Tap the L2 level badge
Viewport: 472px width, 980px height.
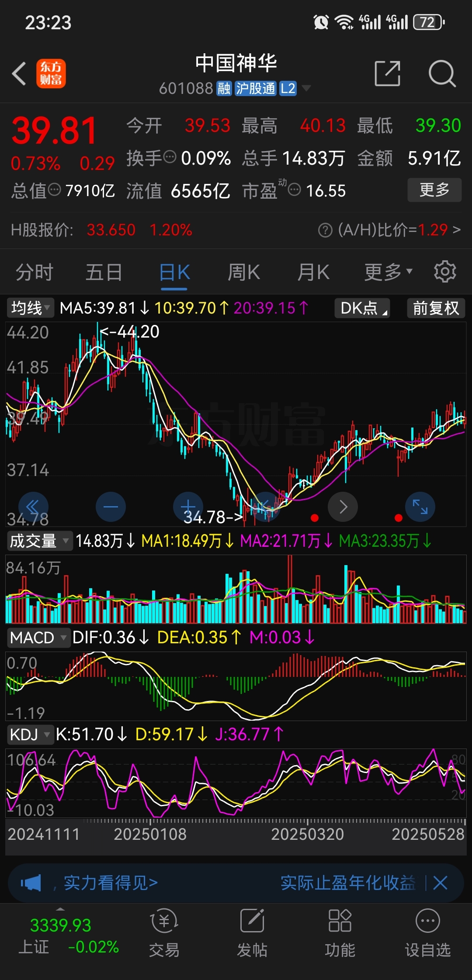(x=288, y=89)
